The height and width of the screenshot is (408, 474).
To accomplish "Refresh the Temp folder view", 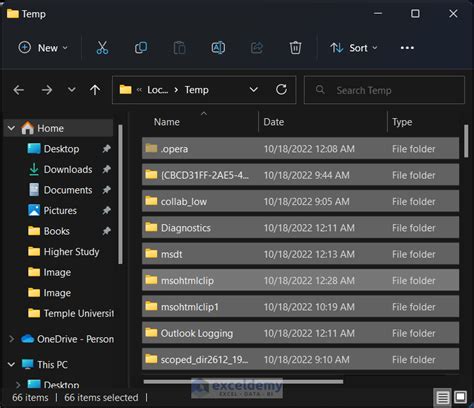I will click(x=281, y=89).
